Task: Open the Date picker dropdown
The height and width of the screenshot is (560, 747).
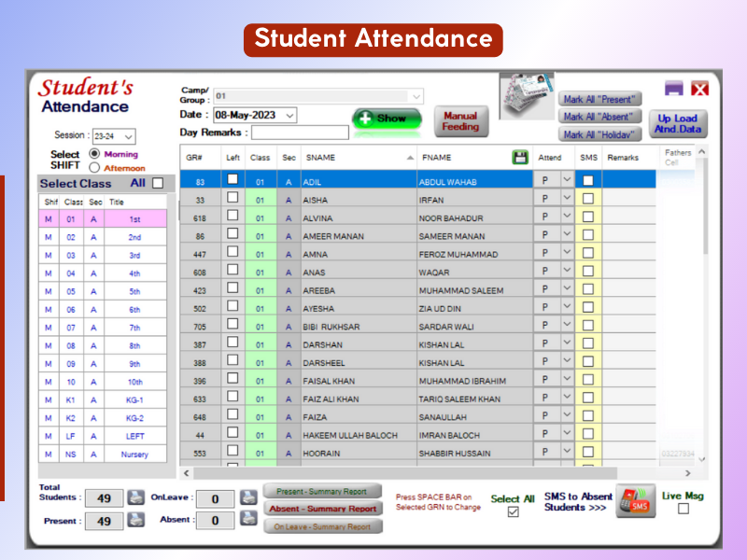Action: point(289,115)
